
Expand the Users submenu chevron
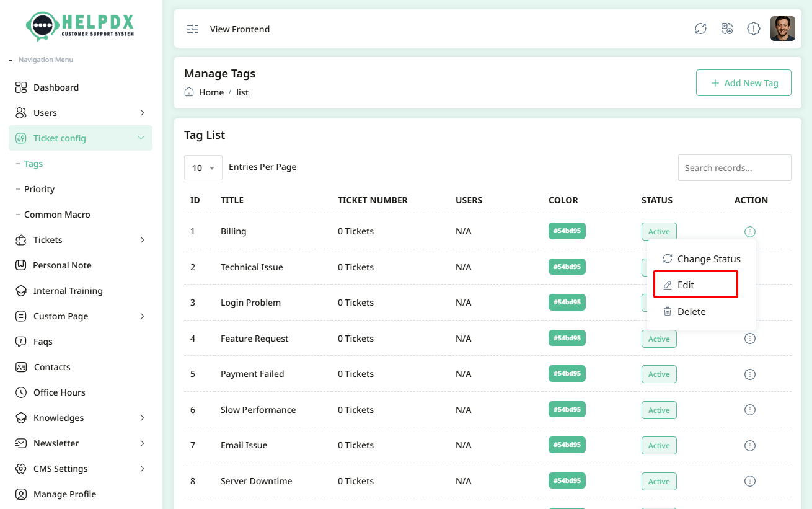coord(142,113)
